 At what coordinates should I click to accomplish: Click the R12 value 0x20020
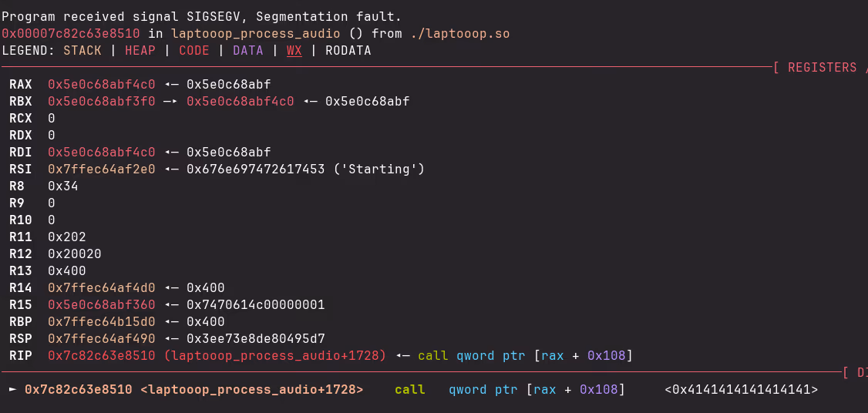coord(74,254)
